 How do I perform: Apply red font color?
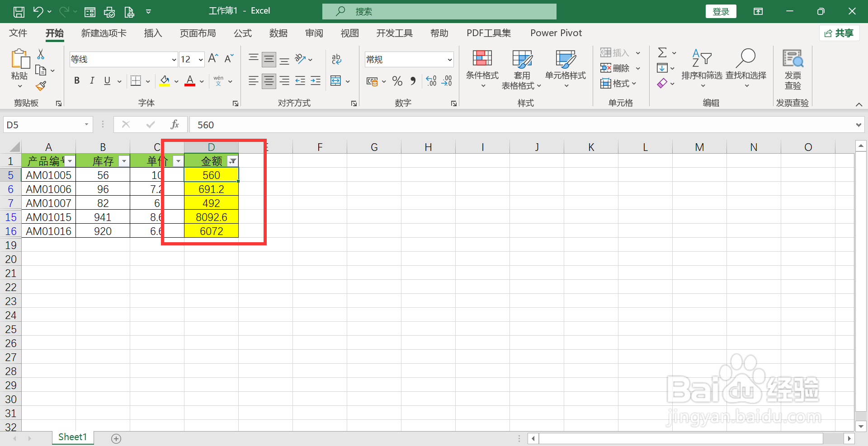(190, 81)
